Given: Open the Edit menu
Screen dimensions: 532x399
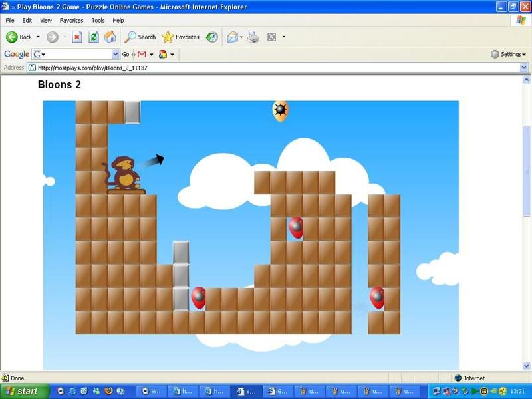Looking at the screenshot, I should point(27,21).
